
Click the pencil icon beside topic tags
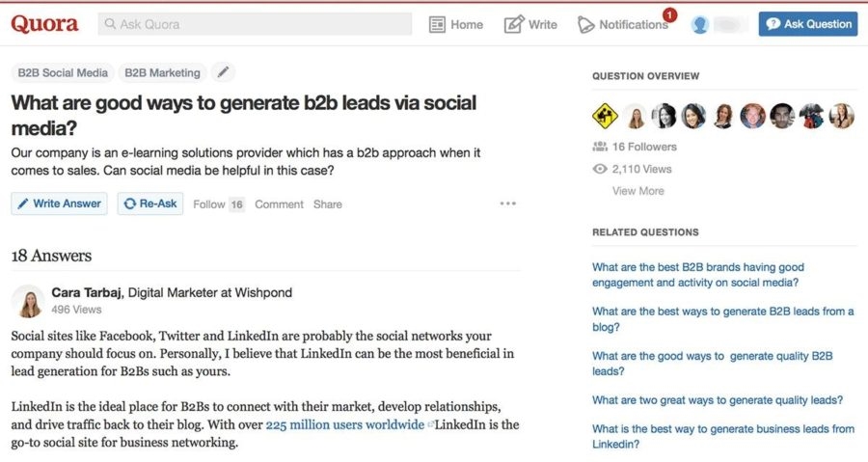point(223,72)
